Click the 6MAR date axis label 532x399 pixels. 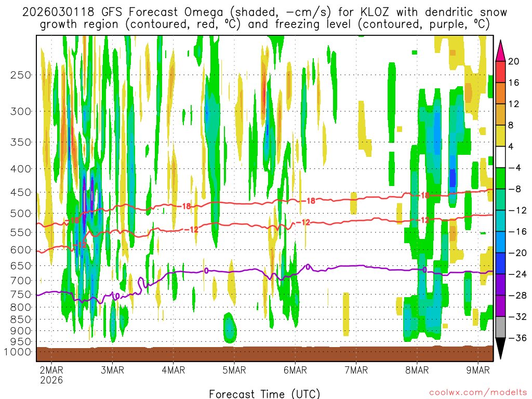tap(295, 370)
